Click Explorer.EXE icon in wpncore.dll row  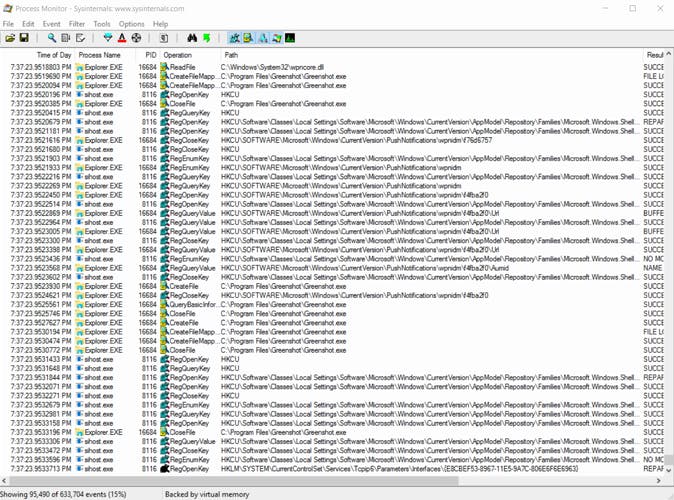[80, 67]
